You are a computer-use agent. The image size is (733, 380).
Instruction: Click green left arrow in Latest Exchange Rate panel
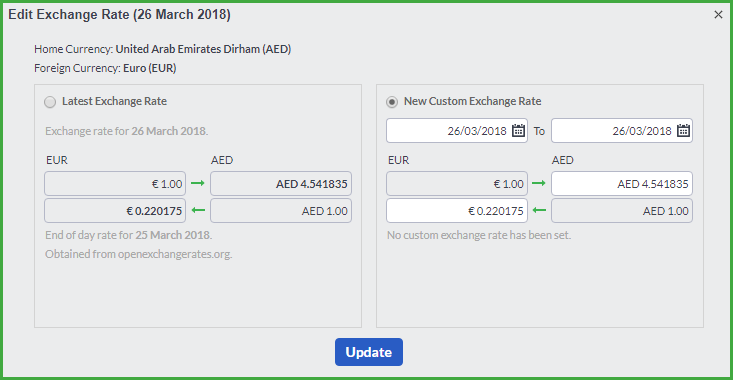click(x=198, y=210)
